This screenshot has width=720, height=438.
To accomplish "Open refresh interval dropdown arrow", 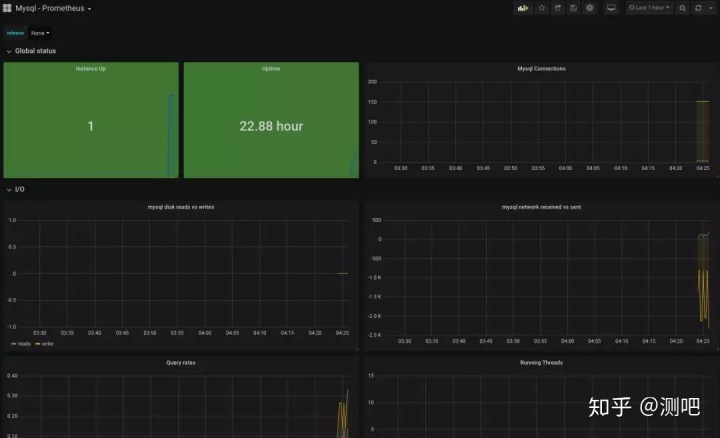I will click(711, 8).
